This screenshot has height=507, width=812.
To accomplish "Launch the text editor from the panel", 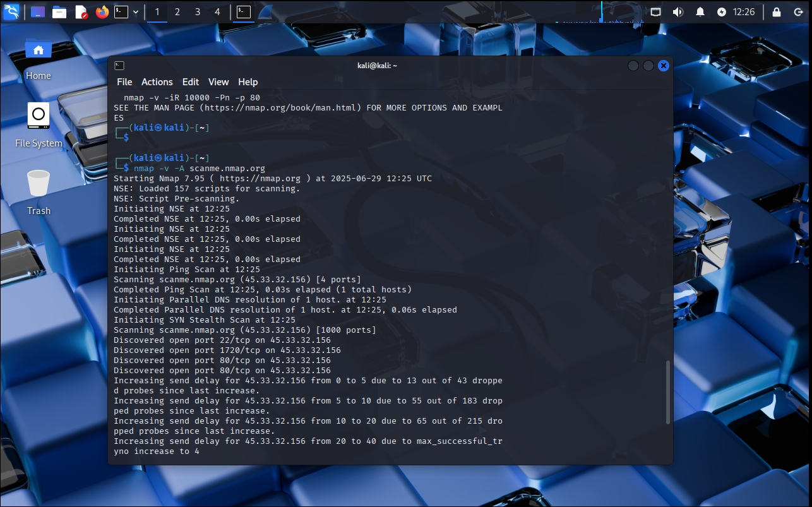I will 81,12.
